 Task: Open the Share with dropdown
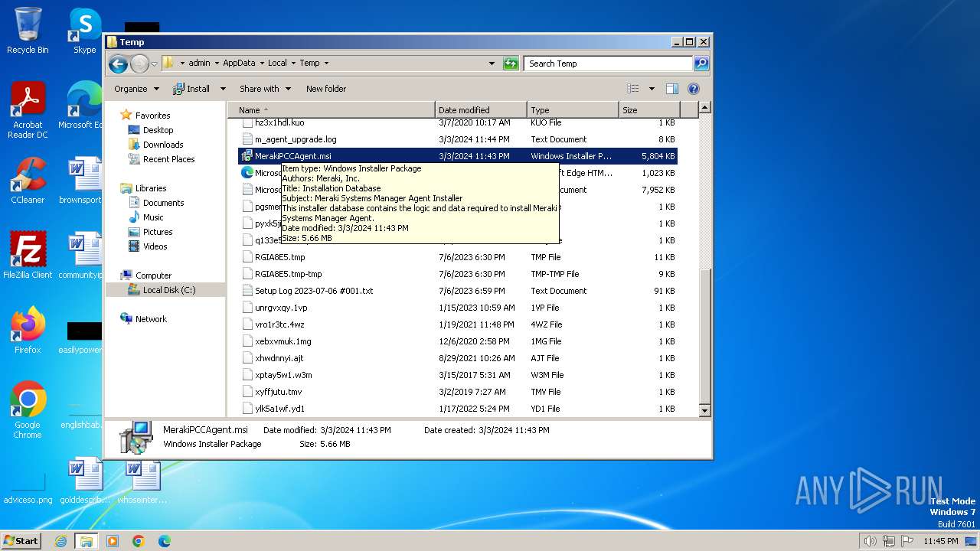coord(265,89)
